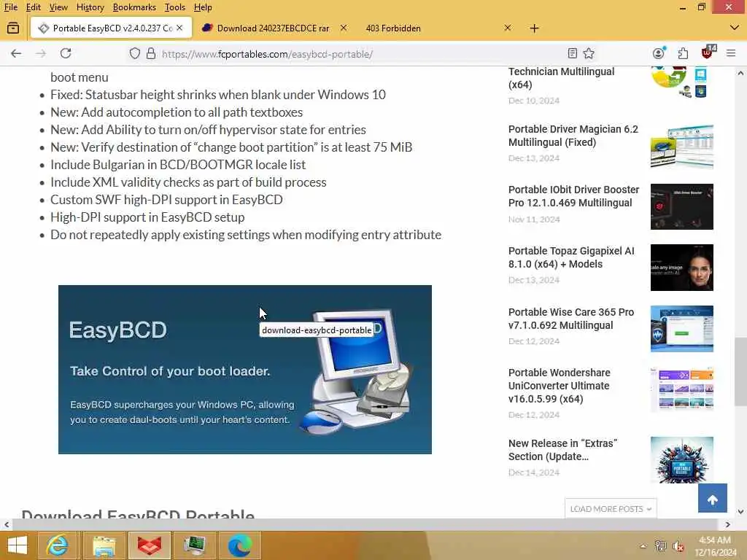Image resolution: width=747 pixels, height=560 pixels.
Task: Open the green monitor app on taskbar
Action: tap(195, 545)
